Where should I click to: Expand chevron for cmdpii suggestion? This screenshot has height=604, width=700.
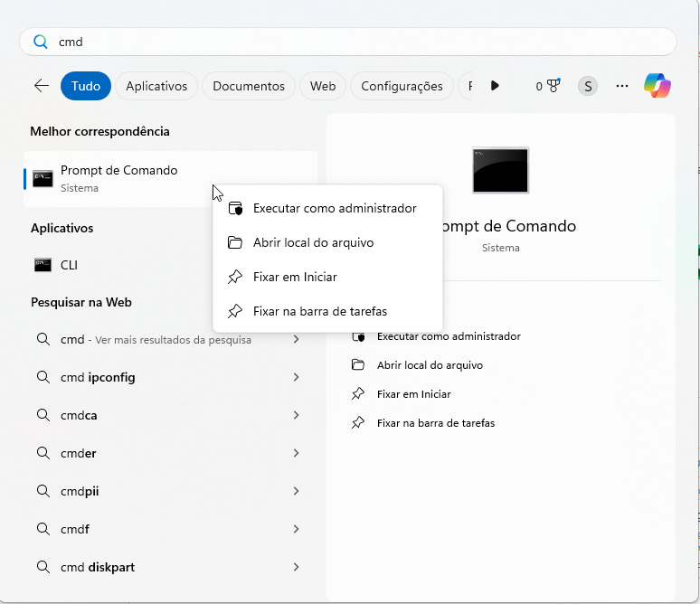[x=296, y=491]
